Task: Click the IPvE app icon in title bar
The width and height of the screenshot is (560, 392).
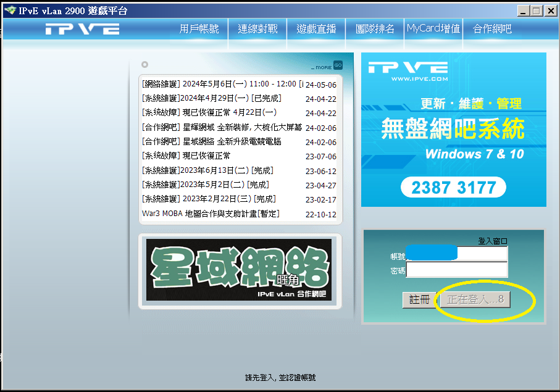Action: pyautogui.click(x=10, y=10)
